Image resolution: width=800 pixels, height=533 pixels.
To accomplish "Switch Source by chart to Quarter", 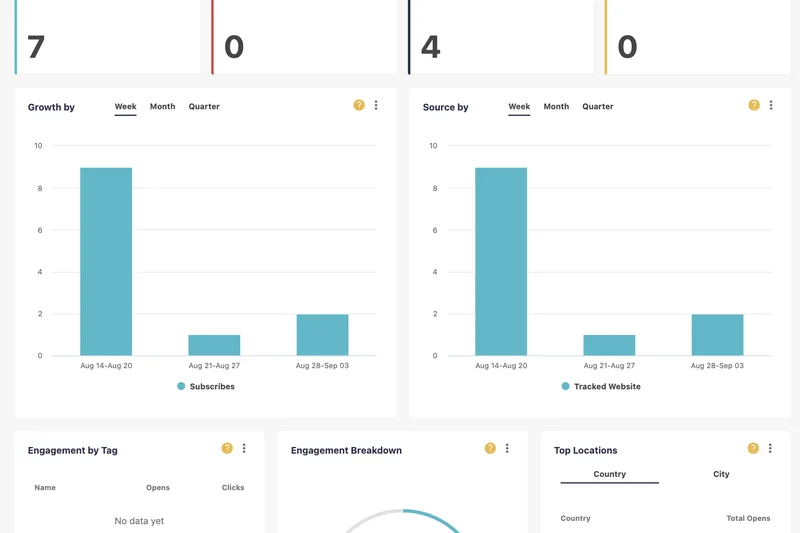I will point(598,107).
